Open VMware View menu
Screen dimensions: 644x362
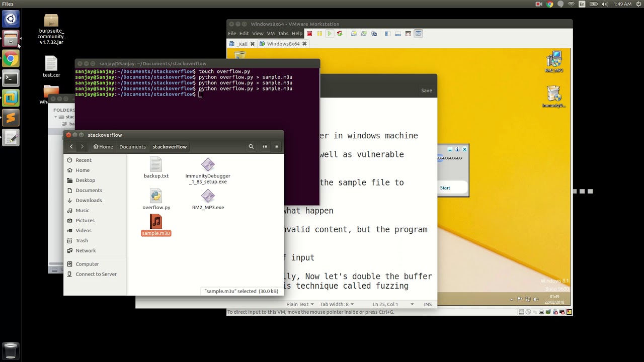tap(258, 34)
